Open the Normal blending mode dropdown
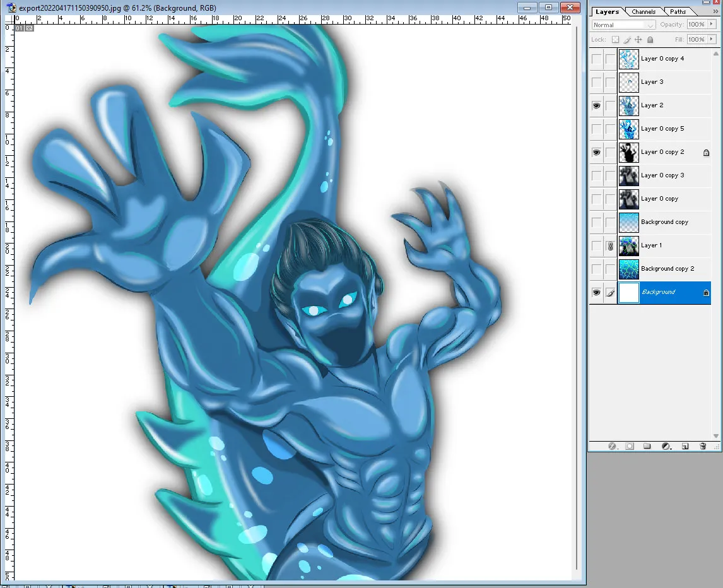Screen dimensions: 723x588 coord(623,25)
